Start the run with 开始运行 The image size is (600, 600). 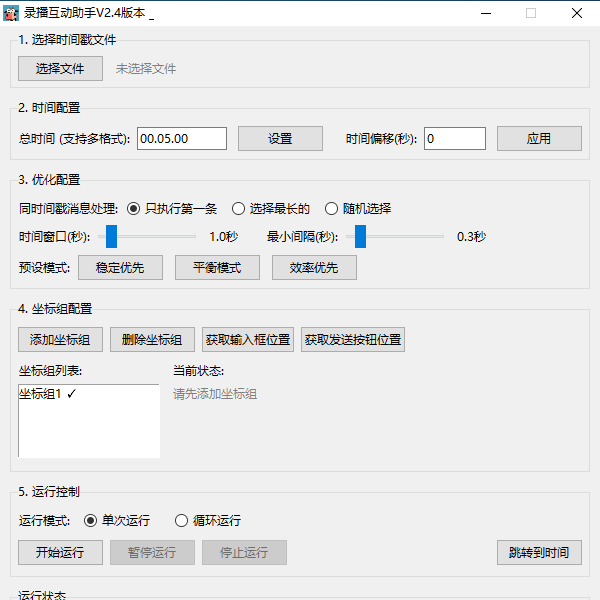click(x=60, y=553)
